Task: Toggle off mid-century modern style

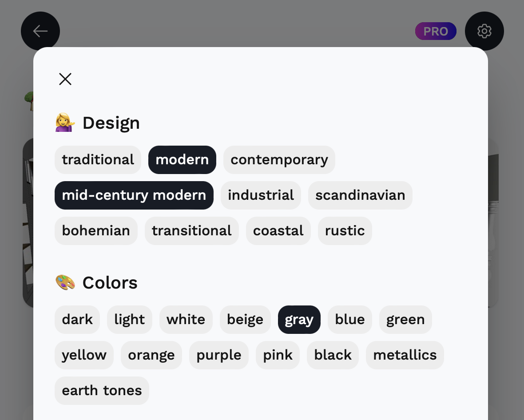Action: coord(134,195)
